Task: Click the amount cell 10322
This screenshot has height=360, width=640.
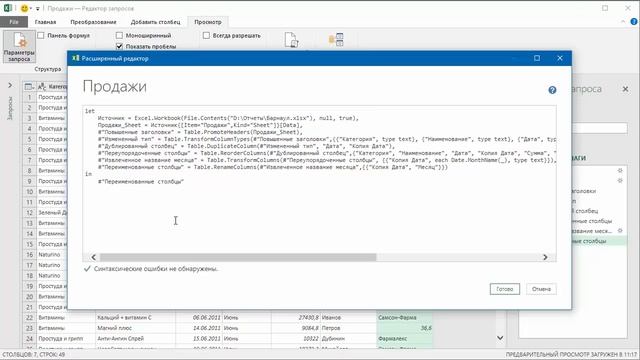Action: [296, 338]
